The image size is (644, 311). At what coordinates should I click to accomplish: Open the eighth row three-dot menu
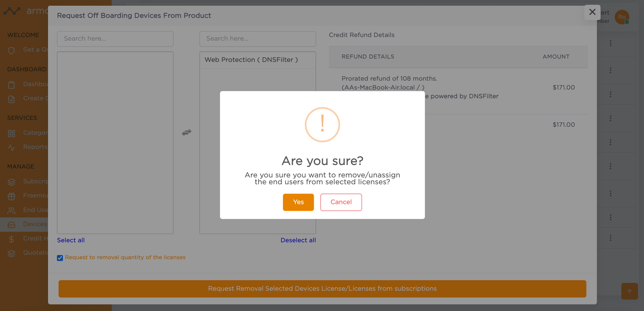click(611, 217)
